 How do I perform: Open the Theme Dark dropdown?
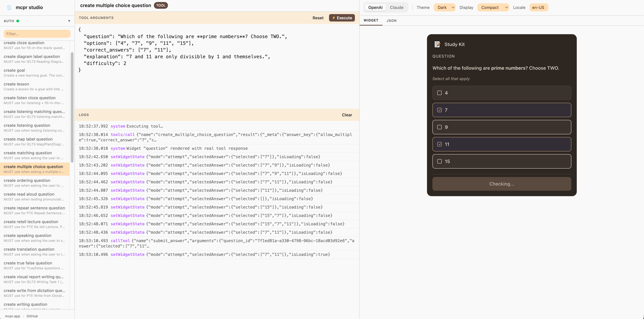pos(445,8)
